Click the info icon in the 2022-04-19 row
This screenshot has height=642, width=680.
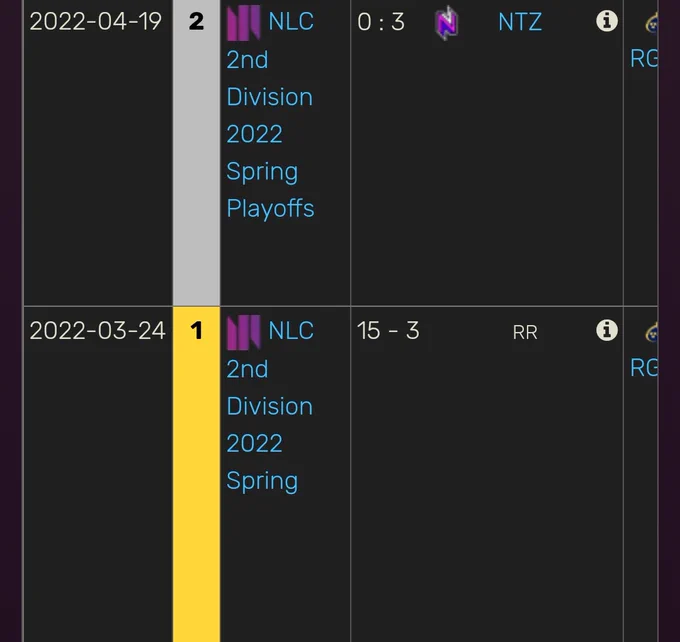tap(607, 21)
